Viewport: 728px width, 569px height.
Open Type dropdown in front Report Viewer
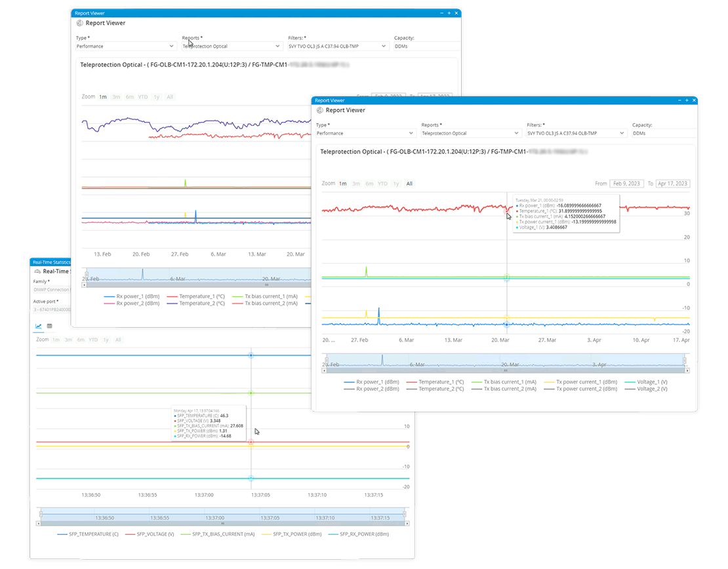coord(365,133)
